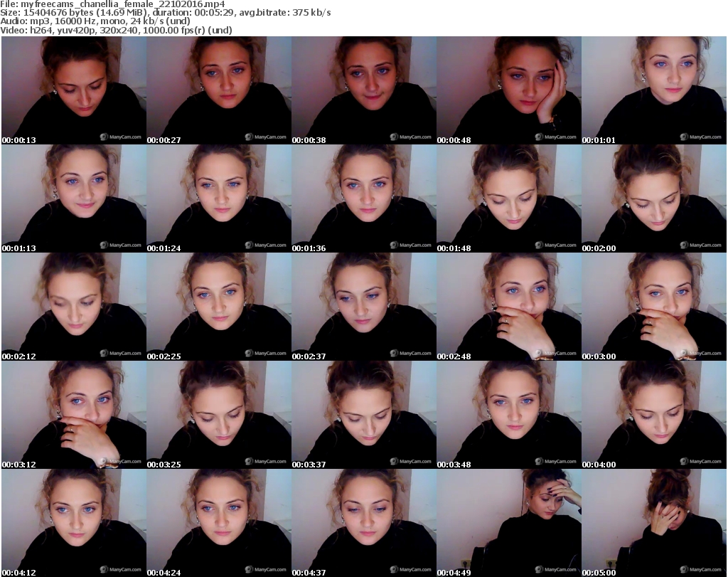Select the thumbnail timestamped 00:00:27
The width and height of the screenshot is (728, 577).
(x=219, y=90)
